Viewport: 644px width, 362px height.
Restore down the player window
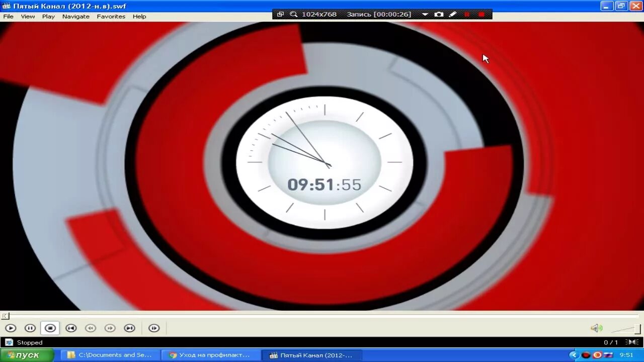tap(621, 6)
